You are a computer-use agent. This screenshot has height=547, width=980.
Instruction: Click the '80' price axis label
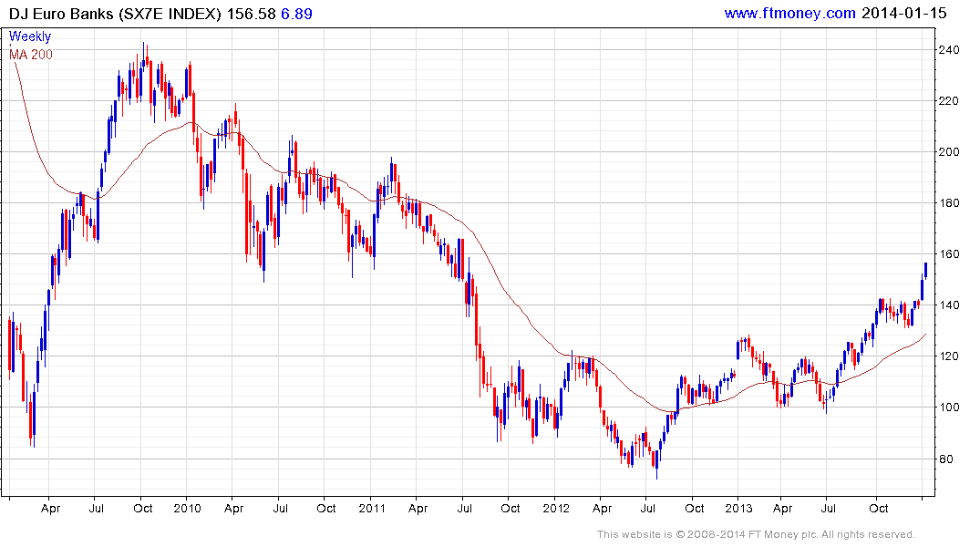[x=945, y=459]
